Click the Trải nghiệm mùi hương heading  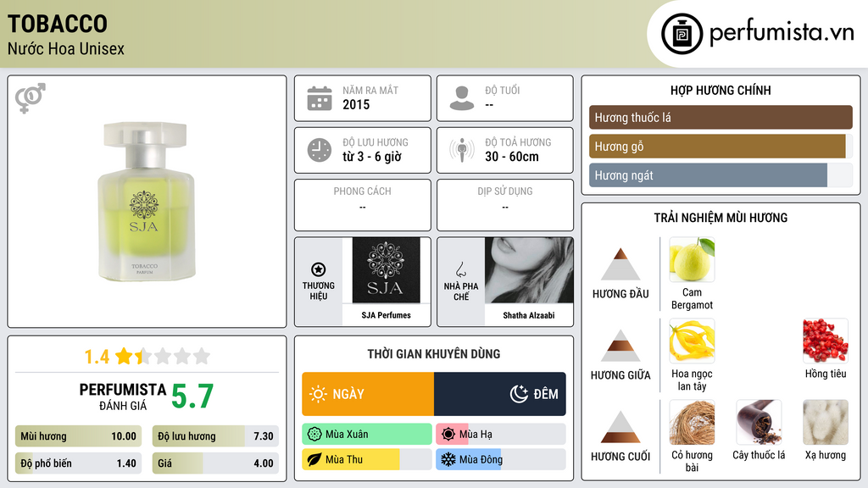[721, 218]
